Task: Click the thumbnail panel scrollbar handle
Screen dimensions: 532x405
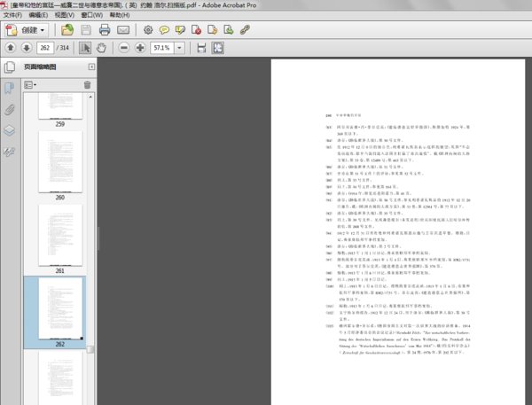Action: click(90, 349)
